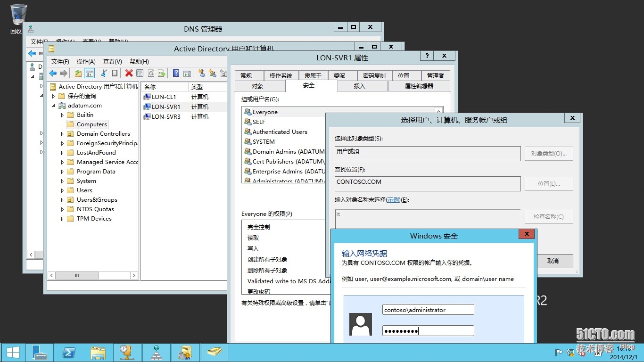Expand the Builtin container
Image resolution: width=644 pixels, height=362 pixels.
pos(62,115)
